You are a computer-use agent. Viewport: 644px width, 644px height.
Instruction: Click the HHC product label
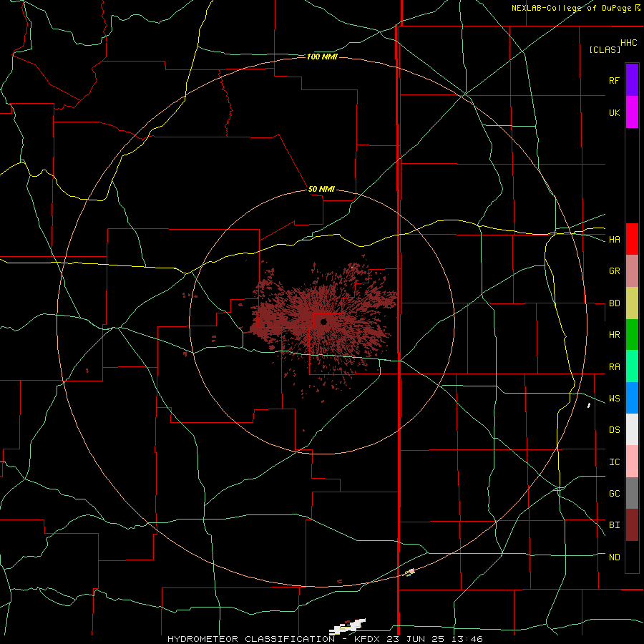pyautogui.click(x=628, y=43)
